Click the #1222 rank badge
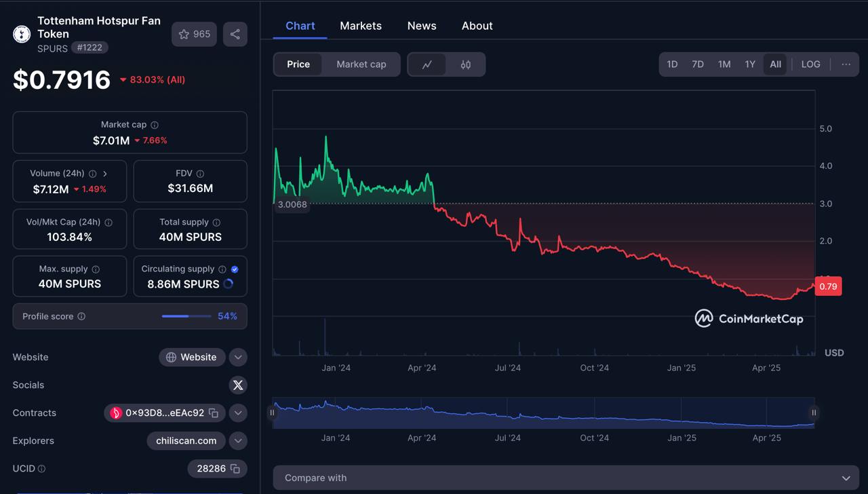This screenshot has height=494, width=868. click(90, 48)
